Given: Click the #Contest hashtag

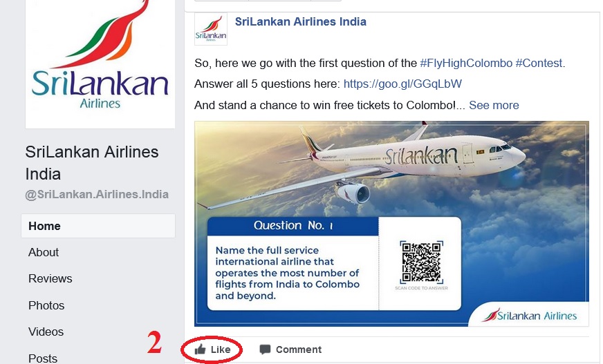Looking at the screenshot, I should (x=539, y=63).
